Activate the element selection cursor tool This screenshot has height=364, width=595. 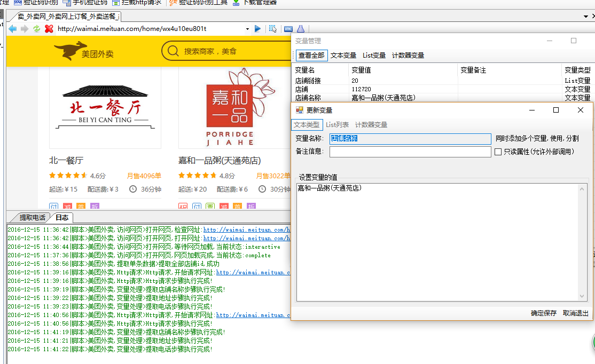[273, 29]
